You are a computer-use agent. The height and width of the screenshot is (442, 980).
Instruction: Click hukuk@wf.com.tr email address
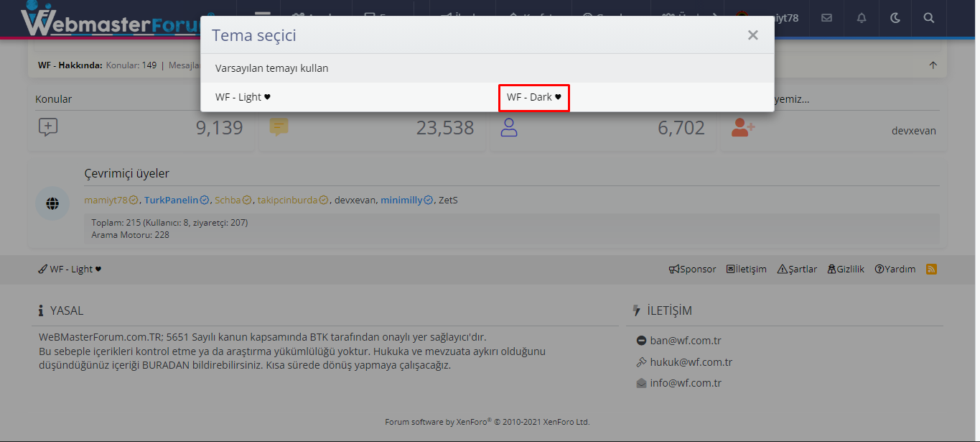click(691, 362)
